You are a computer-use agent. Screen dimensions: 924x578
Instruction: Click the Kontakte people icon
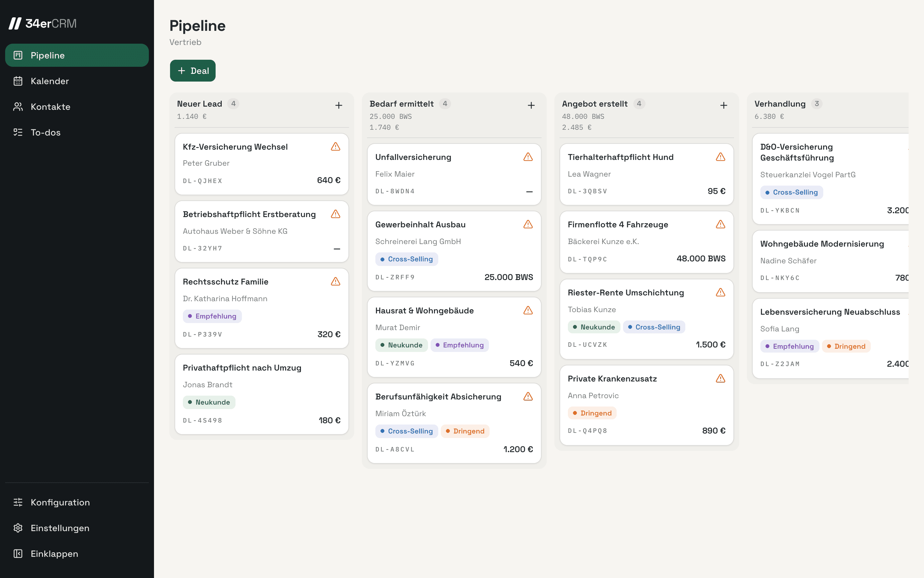(x=18, y=107)
